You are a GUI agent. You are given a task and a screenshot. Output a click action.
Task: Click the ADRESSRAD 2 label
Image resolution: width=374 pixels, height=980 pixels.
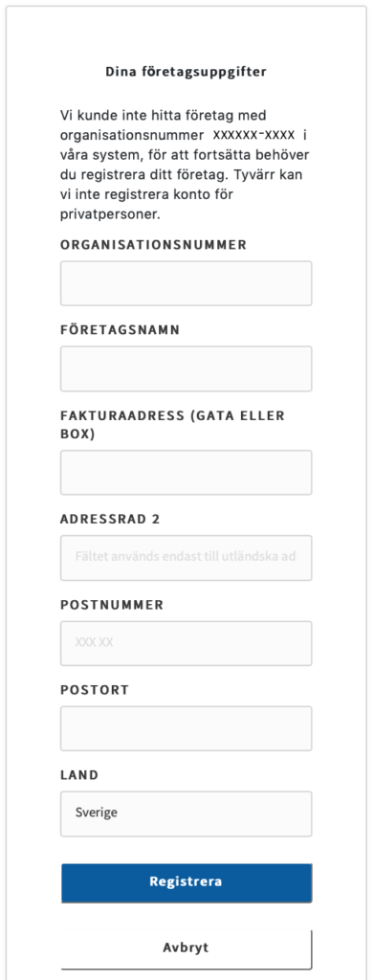[x=111, y=520]
